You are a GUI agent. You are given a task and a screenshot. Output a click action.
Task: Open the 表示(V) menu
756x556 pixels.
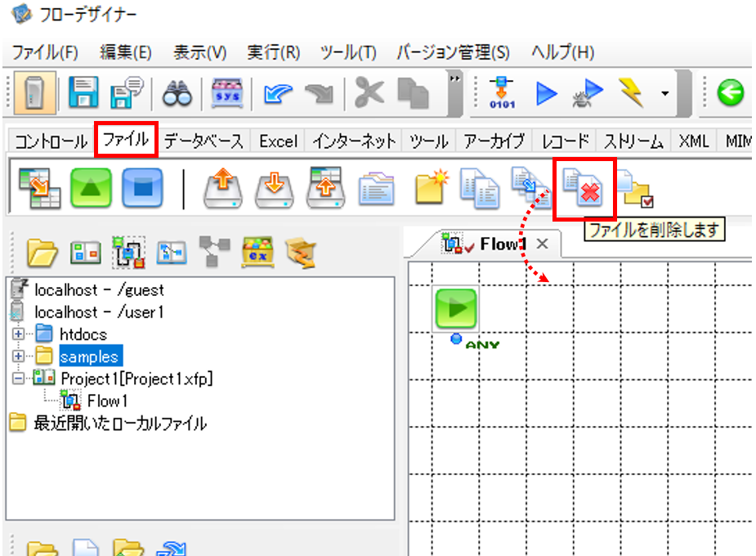200,52
